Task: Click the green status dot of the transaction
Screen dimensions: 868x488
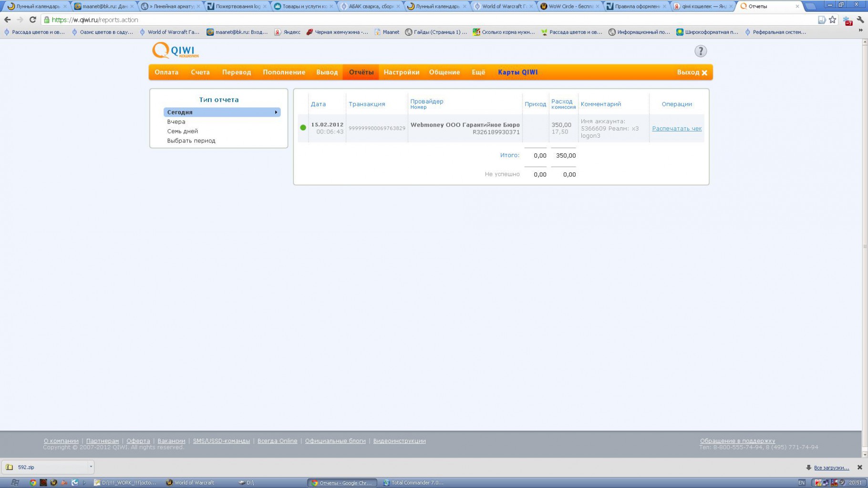Action: pos(303,128)
